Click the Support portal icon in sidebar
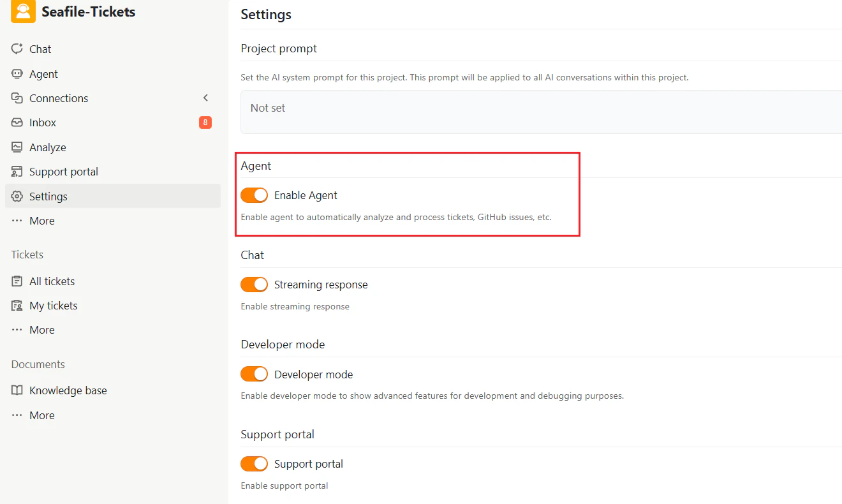The height and width of the screenshot is (504, 842). point(17,172)
